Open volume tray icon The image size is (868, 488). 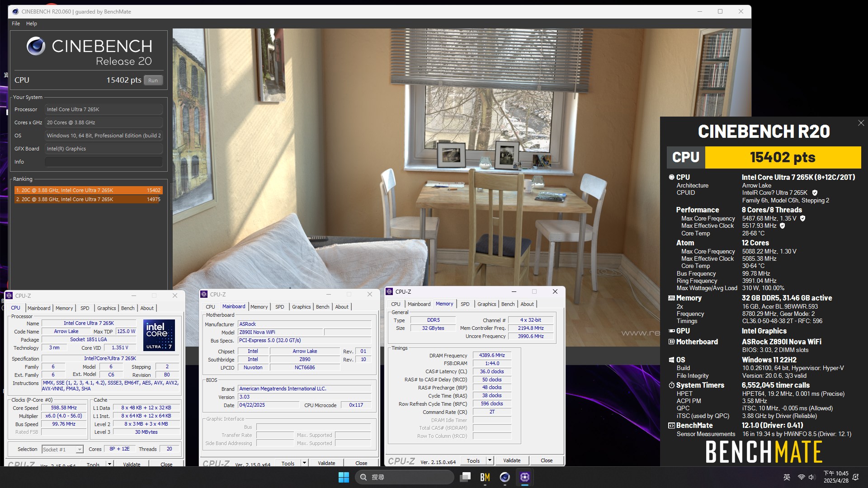click(x=811, y=477)
